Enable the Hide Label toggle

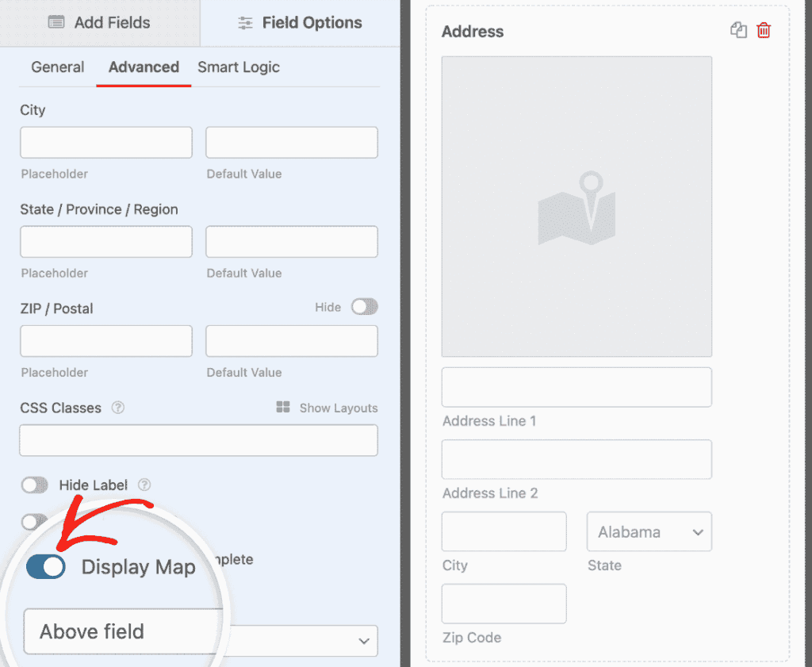(35, 485)
